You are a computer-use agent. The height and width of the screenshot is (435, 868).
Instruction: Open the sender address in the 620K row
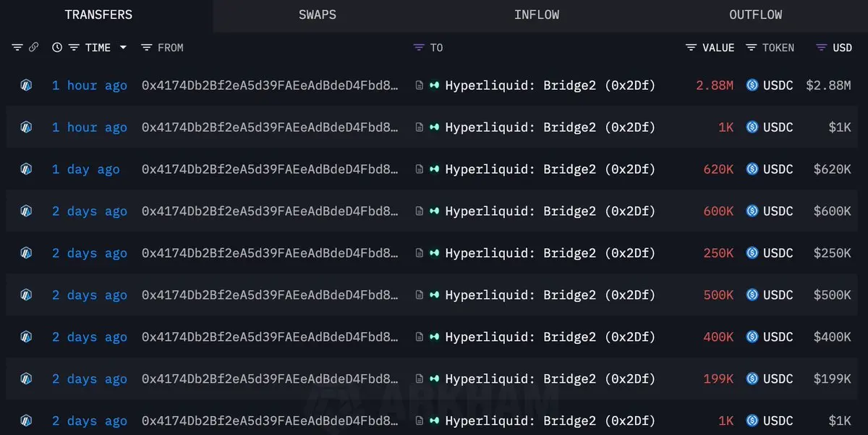coord(270,169)
